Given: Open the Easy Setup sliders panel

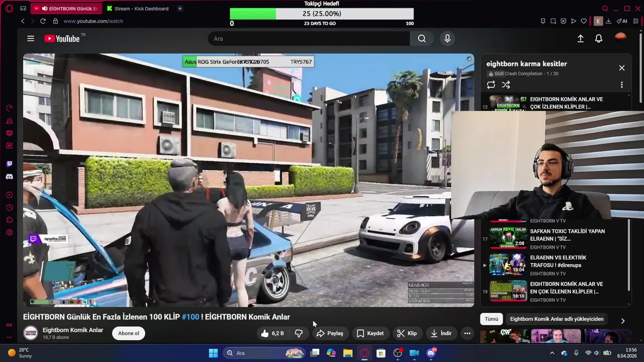Looking at the screenshot, I should (636, 21).
